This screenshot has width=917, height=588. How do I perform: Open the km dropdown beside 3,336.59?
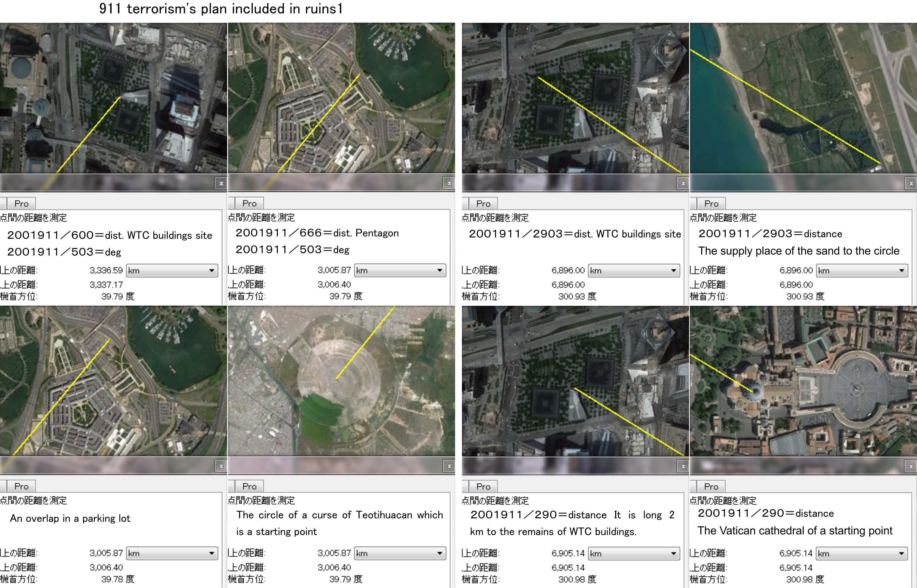(x=172, y=271)
